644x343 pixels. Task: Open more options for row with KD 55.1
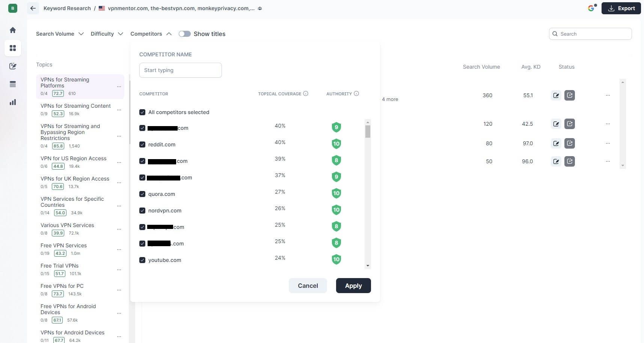[x=608, y=95]
